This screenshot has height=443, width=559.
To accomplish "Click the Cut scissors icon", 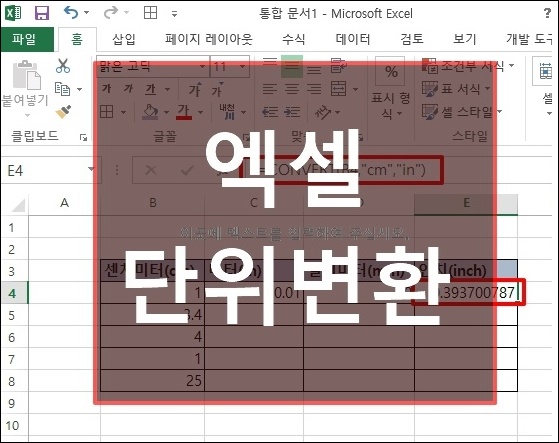I will 63,66.
